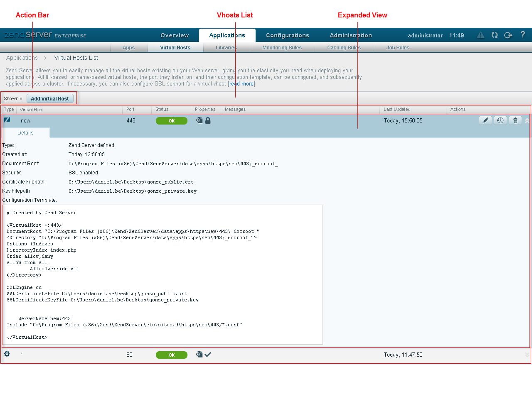
Task: Click the logout arrow icon
Action: (x=508, y=35)
